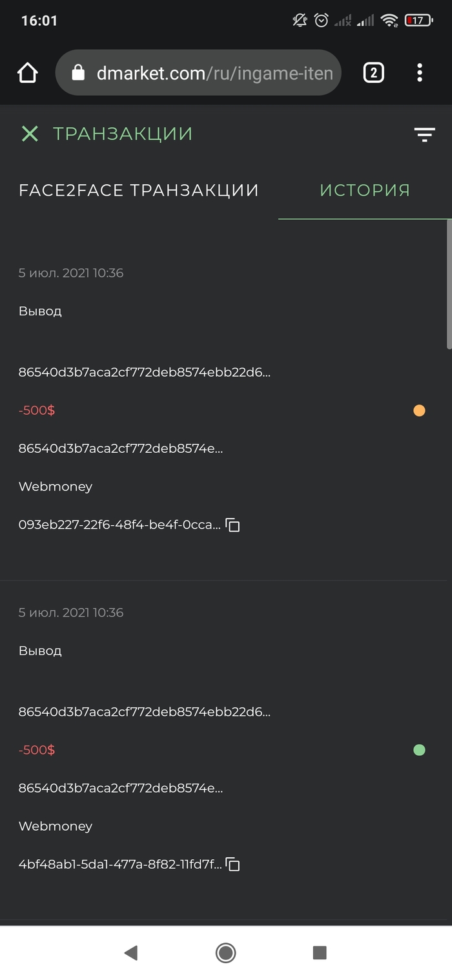This screenshot has height=980, width=452.
Task: Tap Webmoney label in the second transaction
Action: (56, 826)
